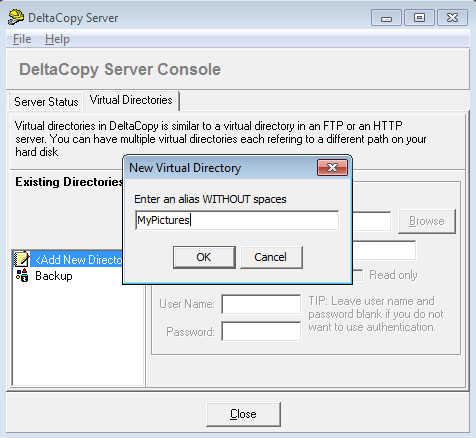Minimize the DeltaCopy Server window
The image size is (476, 438).
[386, 18]
